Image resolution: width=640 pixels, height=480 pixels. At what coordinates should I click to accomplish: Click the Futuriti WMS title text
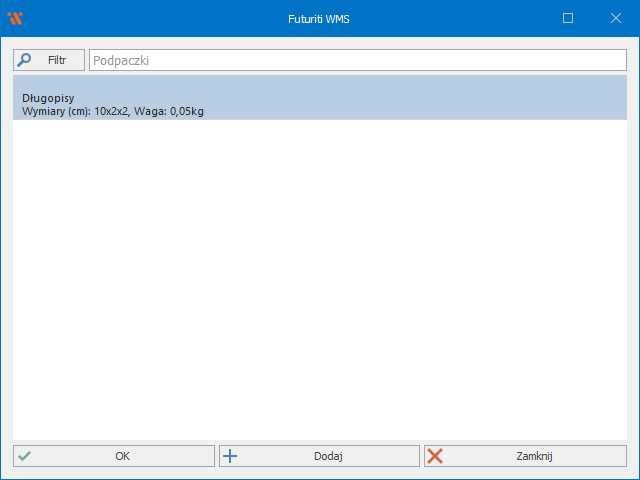(319, 18)
